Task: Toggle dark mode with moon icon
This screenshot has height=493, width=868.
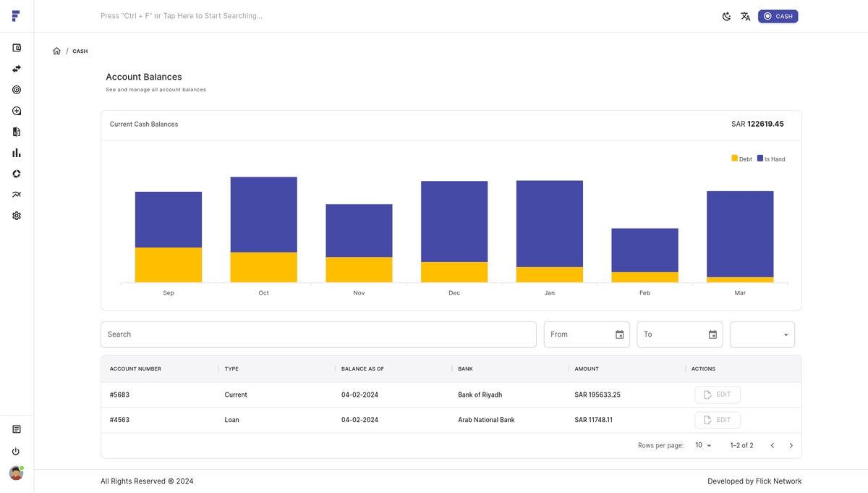Action: [x=726, y=16]
